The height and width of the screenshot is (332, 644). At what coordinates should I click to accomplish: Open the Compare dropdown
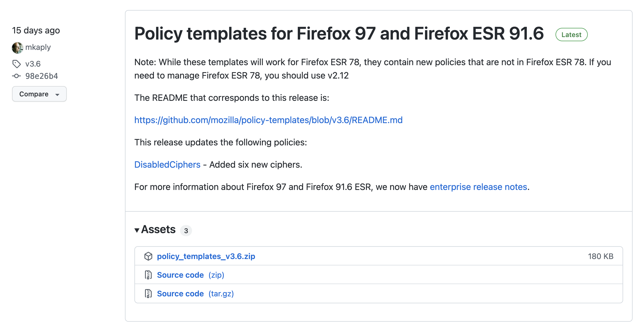39,94
